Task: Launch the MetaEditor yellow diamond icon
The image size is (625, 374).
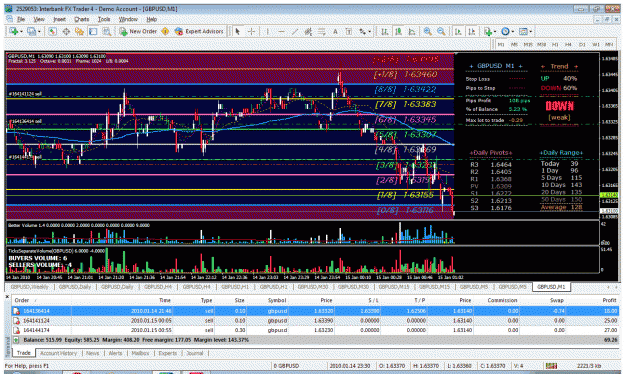Action: coord(165,31)
